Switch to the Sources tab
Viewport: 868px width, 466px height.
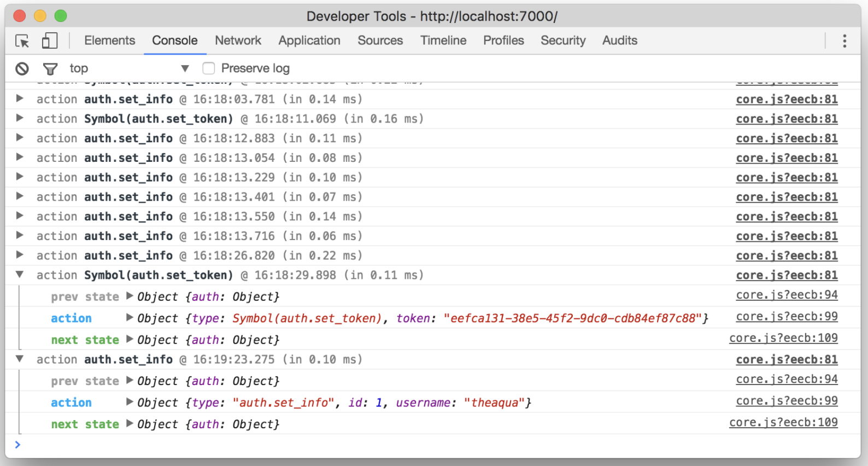[x=380, y=40]
